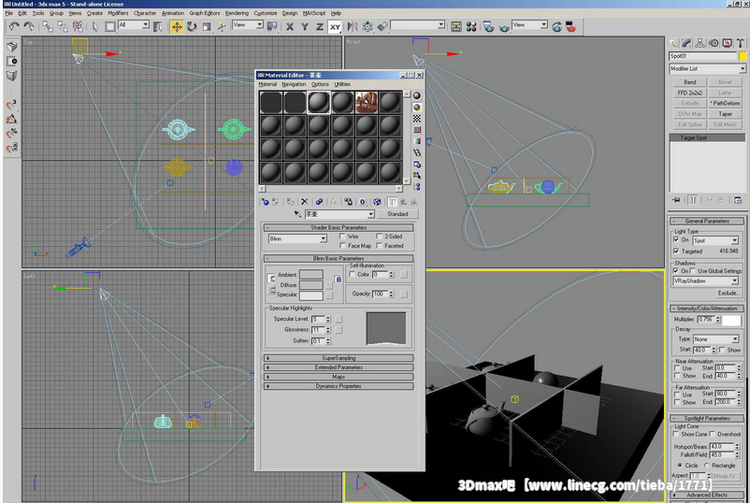This screenshot has width=750, height=503.
Task: Activate the Bind to Space Warp tool
Action: click(77, 26)
